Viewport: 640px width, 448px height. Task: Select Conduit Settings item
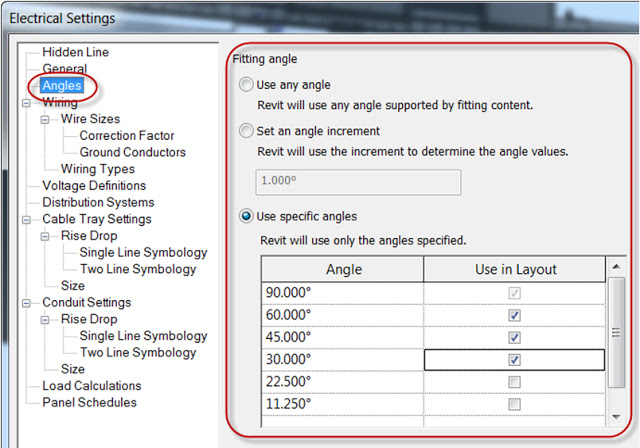87,302
